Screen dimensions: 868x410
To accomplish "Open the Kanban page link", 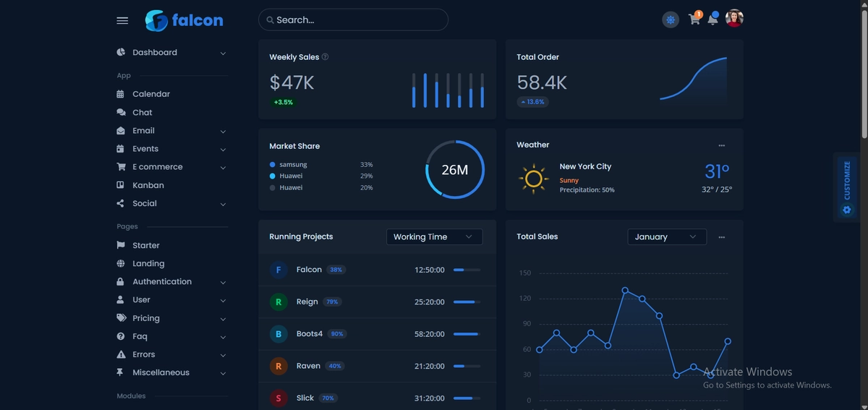I will (148, 185).
